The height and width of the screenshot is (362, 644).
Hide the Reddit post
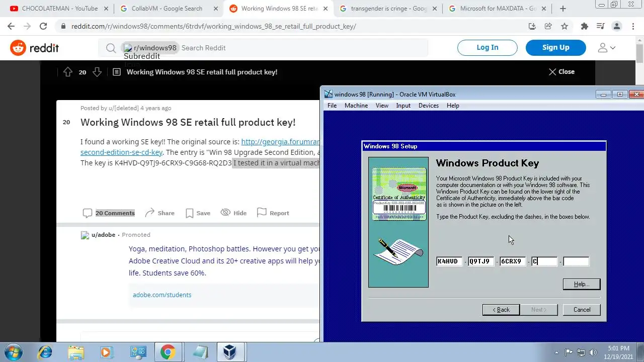click(x=234, y=213)
